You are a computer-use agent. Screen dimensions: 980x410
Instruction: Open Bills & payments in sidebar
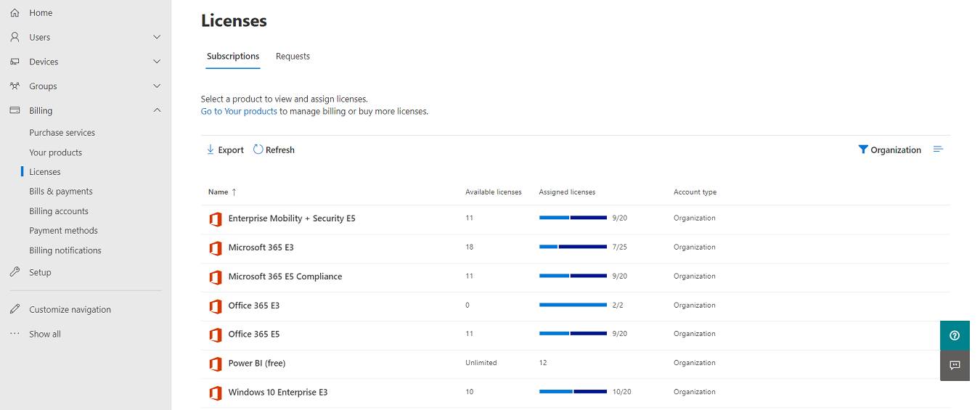click(x=61, y=192)
